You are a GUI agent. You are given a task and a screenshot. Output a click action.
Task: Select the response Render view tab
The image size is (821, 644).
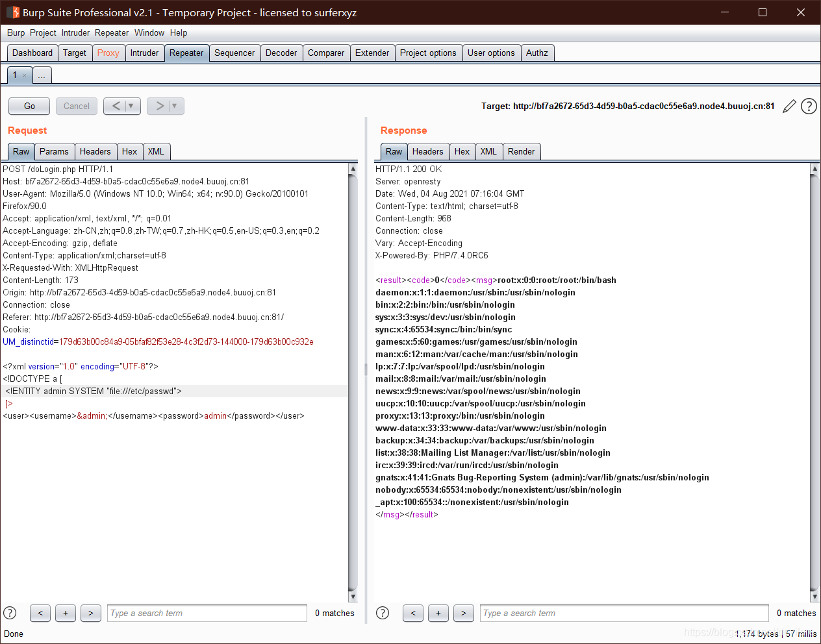coord(522,152)
